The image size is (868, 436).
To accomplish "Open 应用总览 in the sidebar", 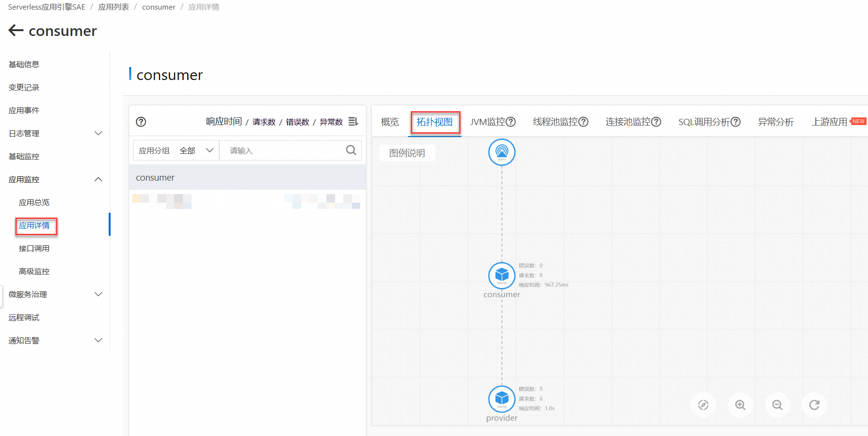I will (x=34, y=202).
